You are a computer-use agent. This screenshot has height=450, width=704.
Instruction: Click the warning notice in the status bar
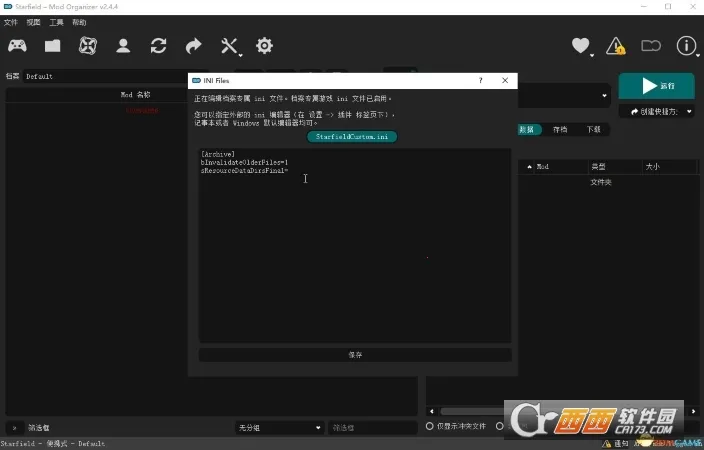point(615,444)
